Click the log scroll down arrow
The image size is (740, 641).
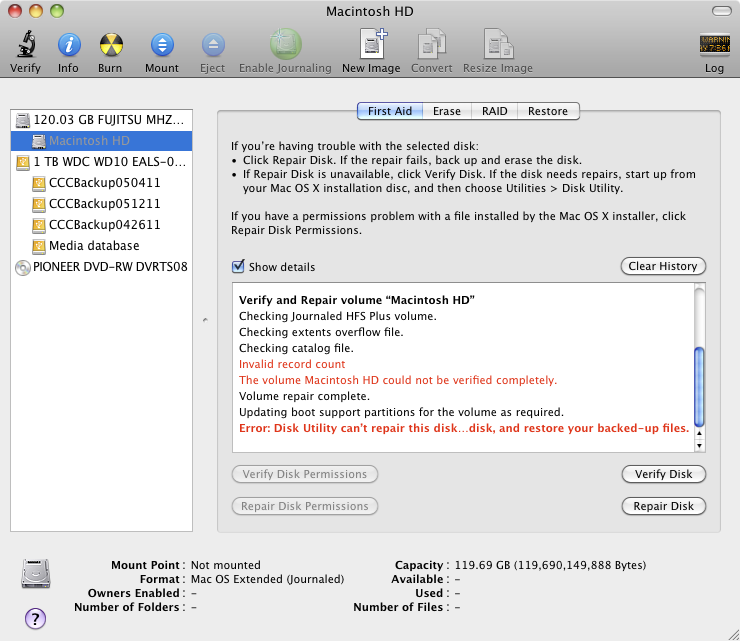tap(699, 445)
